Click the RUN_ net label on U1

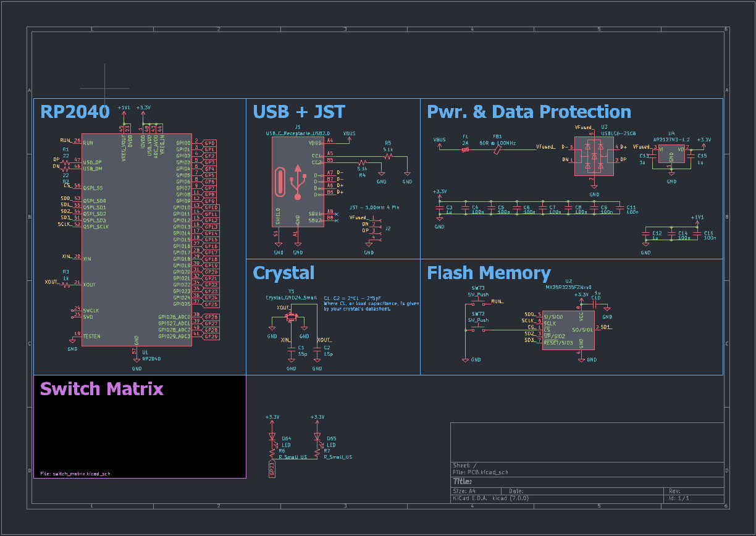point(66,141)
